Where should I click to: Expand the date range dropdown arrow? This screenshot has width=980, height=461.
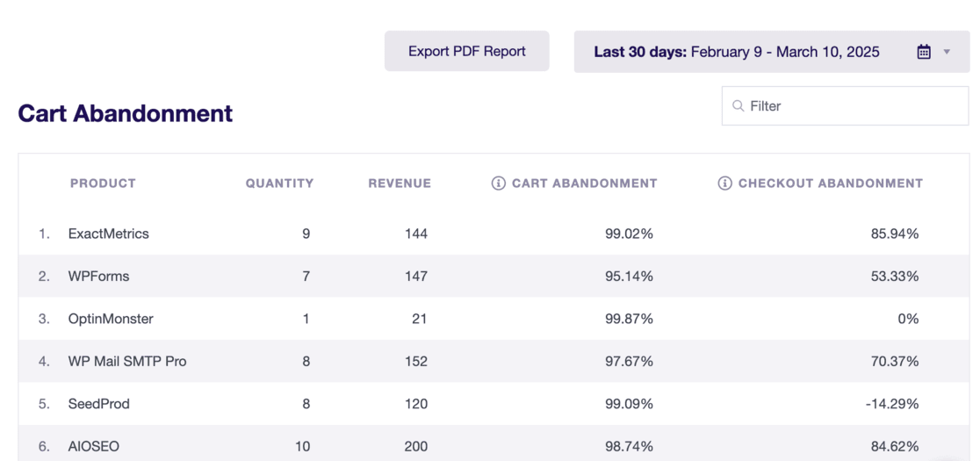coord(947,52)
